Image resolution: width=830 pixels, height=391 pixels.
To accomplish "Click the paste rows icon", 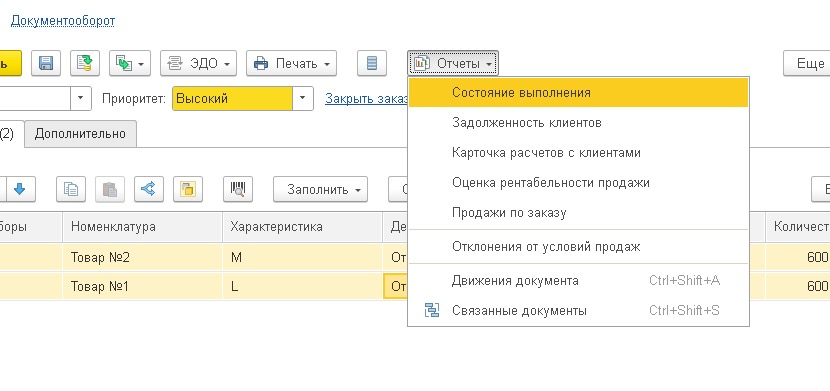I will point(110,189).
